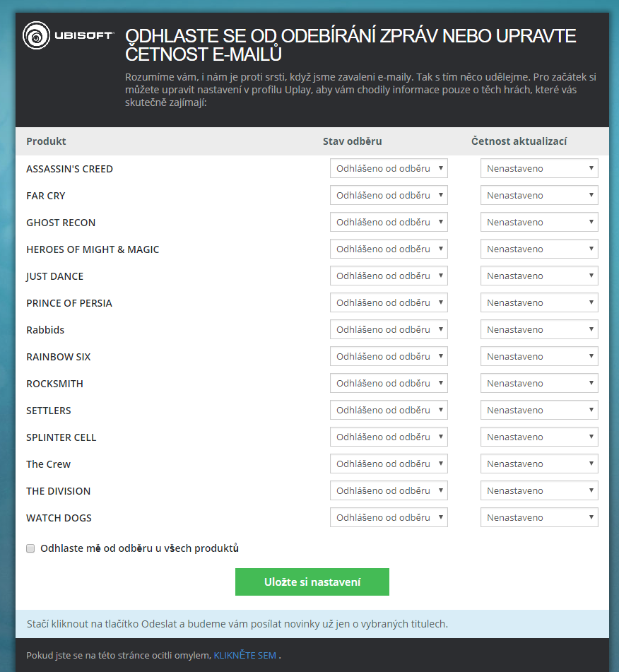The height and width of the screenshot is (672, 619).
Task: Click the 'THE DIVISION' product name
Action: [x=59, y=491]
